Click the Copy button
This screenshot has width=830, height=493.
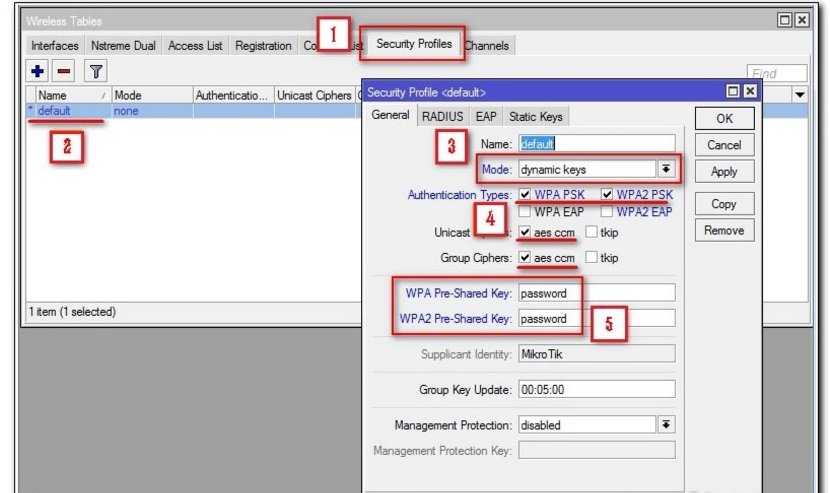[x=724, y=204]
